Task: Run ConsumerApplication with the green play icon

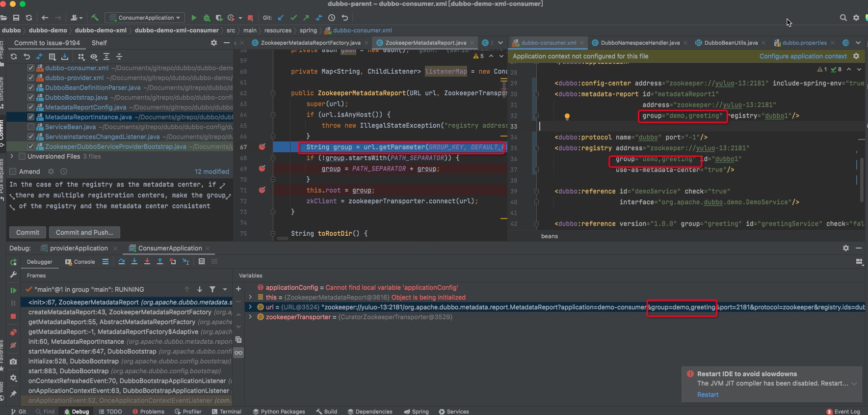Action: (194, 18)
